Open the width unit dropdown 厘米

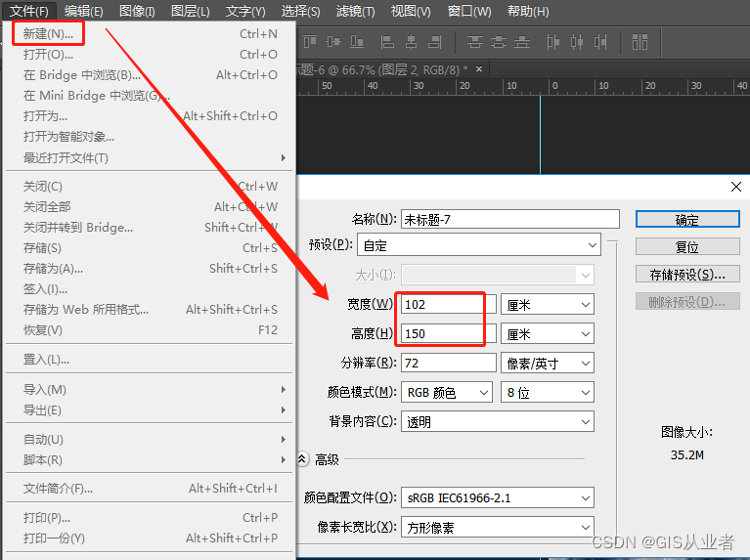(548, 305)
